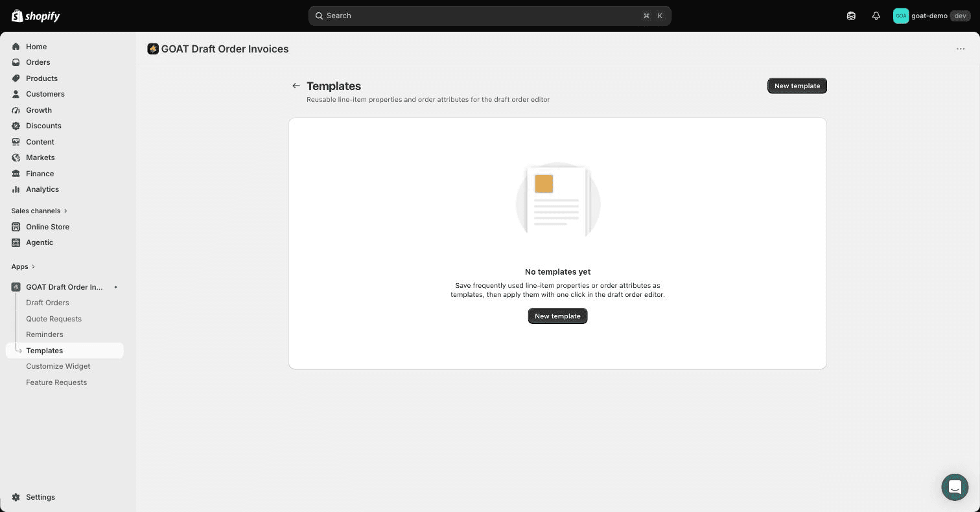Click New template button at top right
980x512 pixels.
(x=797, y=86)
